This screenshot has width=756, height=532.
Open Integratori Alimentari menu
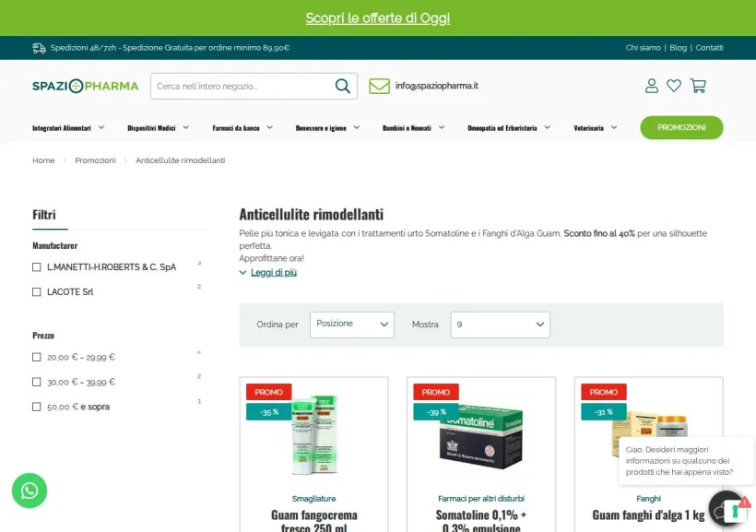tap(62, 128)
